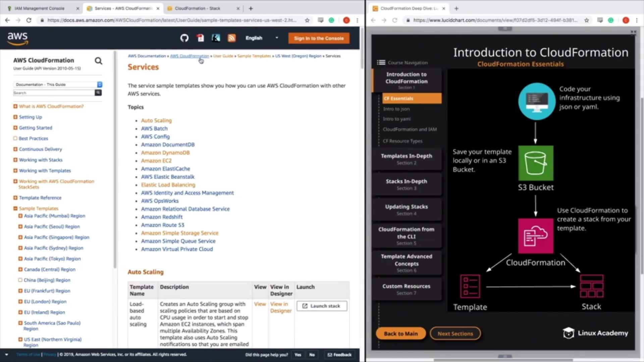Viewport: 644px width, 362px height.
Task: Click the Course Navigation list icon
Action: (x=381, y=62)
